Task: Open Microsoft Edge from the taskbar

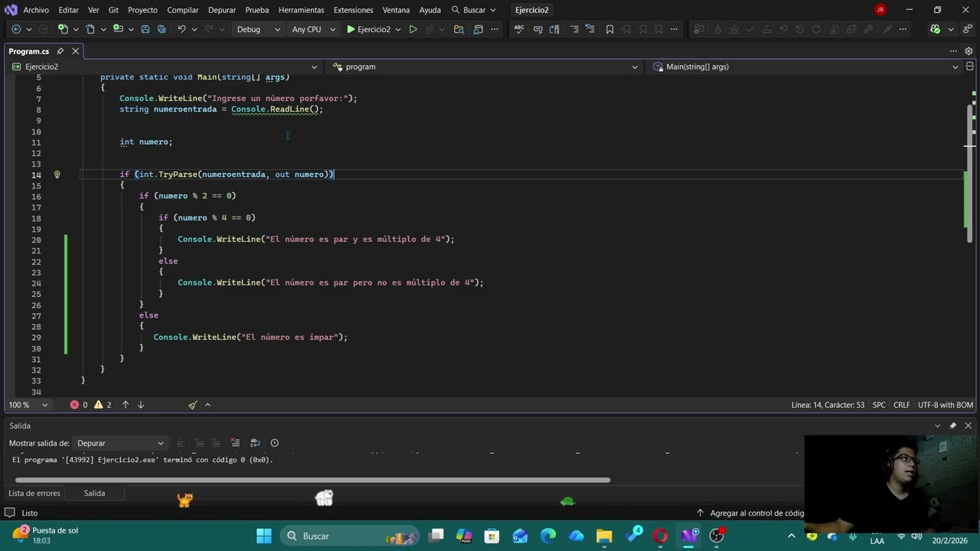Action: coord(548,536)
